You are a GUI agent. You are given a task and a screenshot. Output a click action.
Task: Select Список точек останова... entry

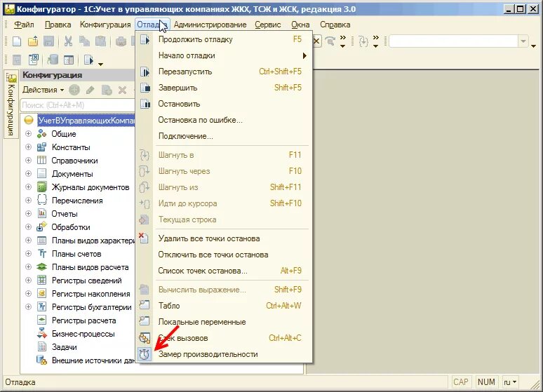(224, 271)
